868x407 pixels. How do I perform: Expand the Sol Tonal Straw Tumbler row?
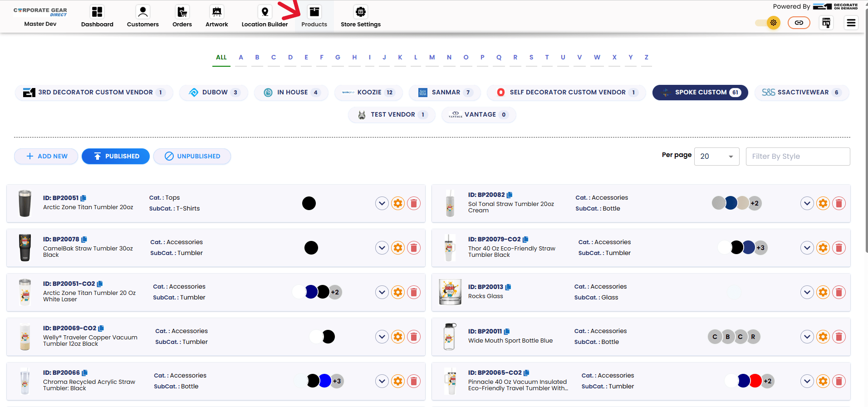click(807, 203)
